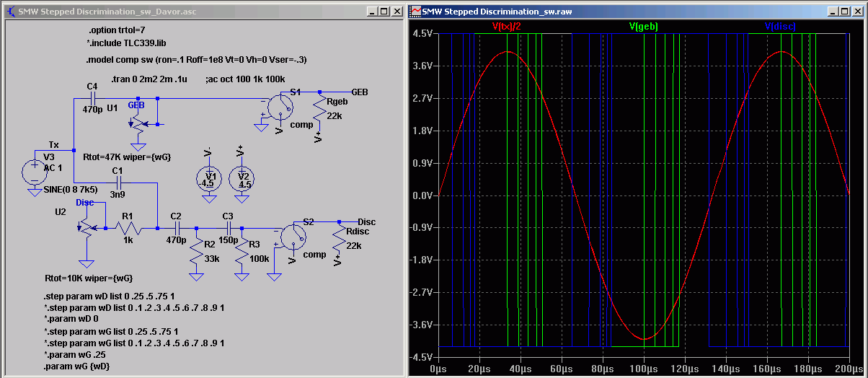Click the time axis at the 100µs label
This screenshot has width=868, height=378.
[x=644, y=368]
